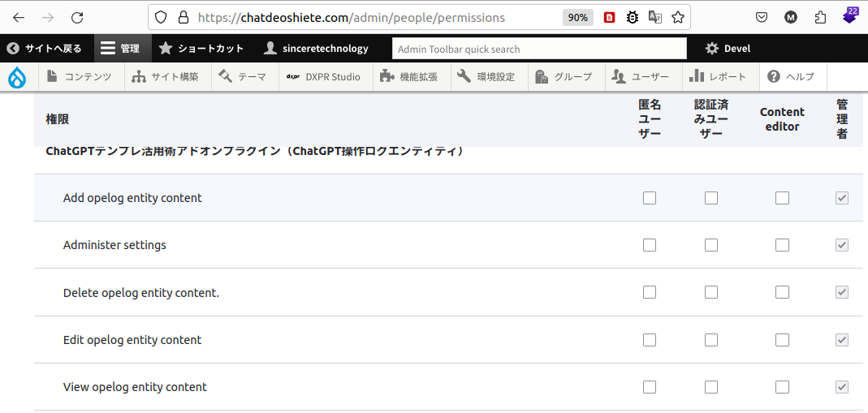This screenshot has width=868, height=413.
Task: Check View opelog entity content for 匿名ユーザー
Action: tap(650, 386)
